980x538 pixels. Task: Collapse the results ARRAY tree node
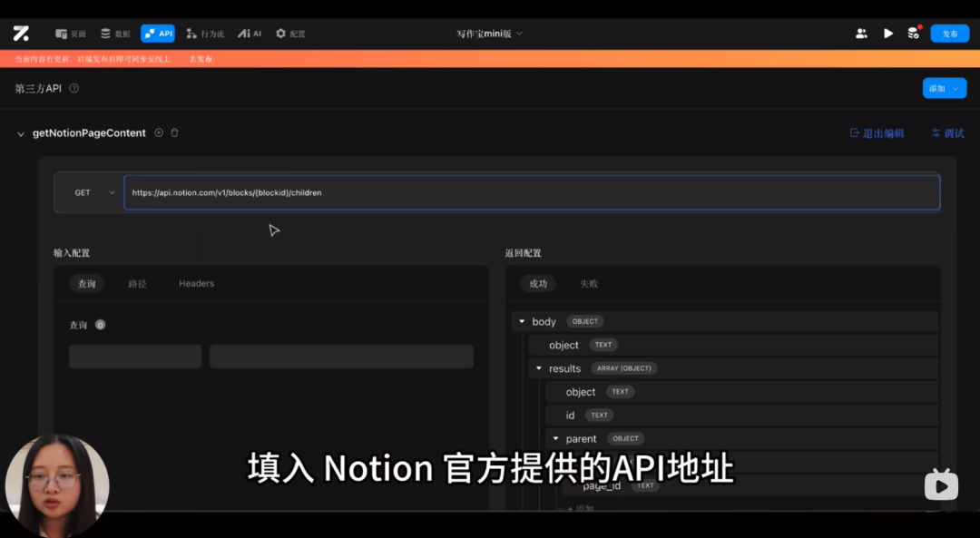coord(539,368)
